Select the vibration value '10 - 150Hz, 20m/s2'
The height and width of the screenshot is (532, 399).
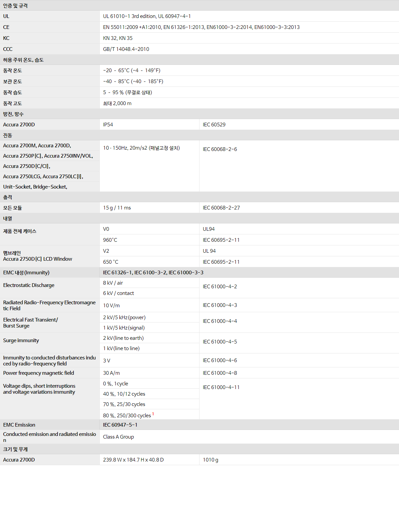click(141, 148)
